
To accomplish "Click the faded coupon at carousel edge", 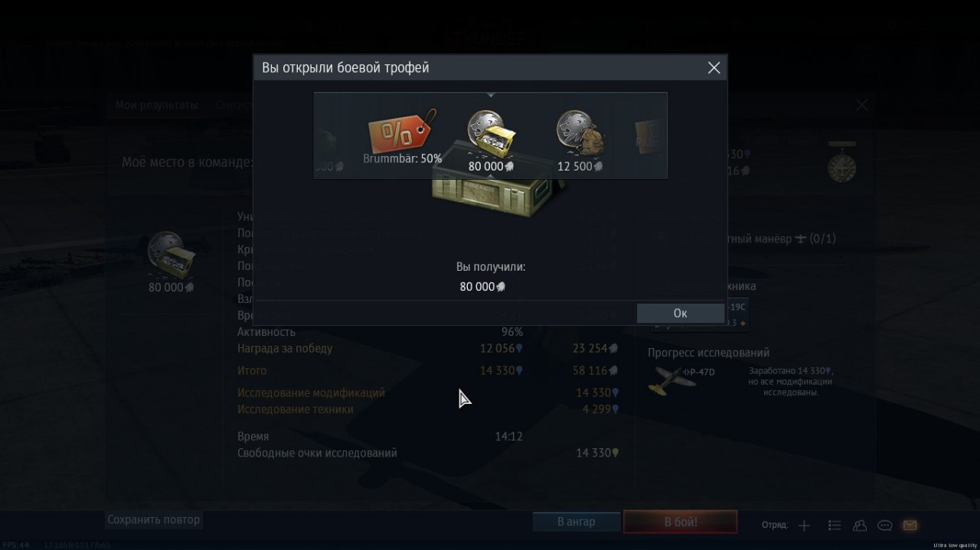I will pyautogui.click(x=650, y=136).
